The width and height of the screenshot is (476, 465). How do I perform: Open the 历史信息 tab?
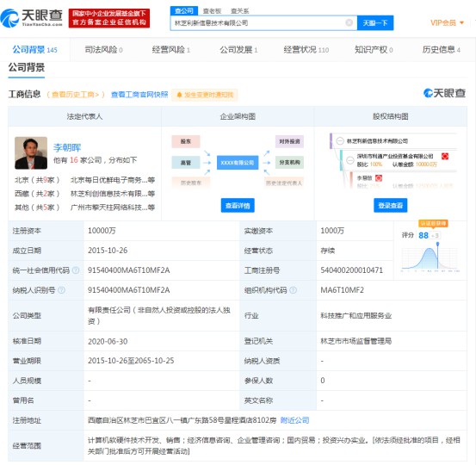441,49
